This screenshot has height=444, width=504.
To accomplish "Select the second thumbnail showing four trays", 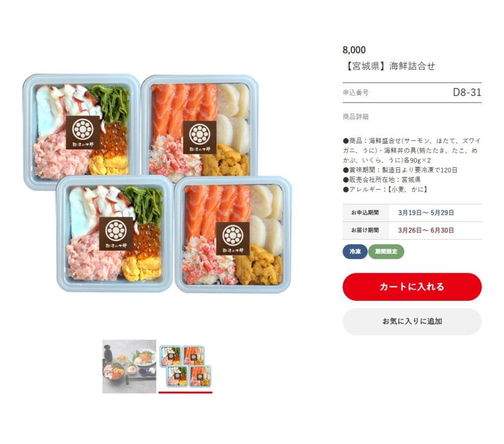I will click(x=186, y=366).
